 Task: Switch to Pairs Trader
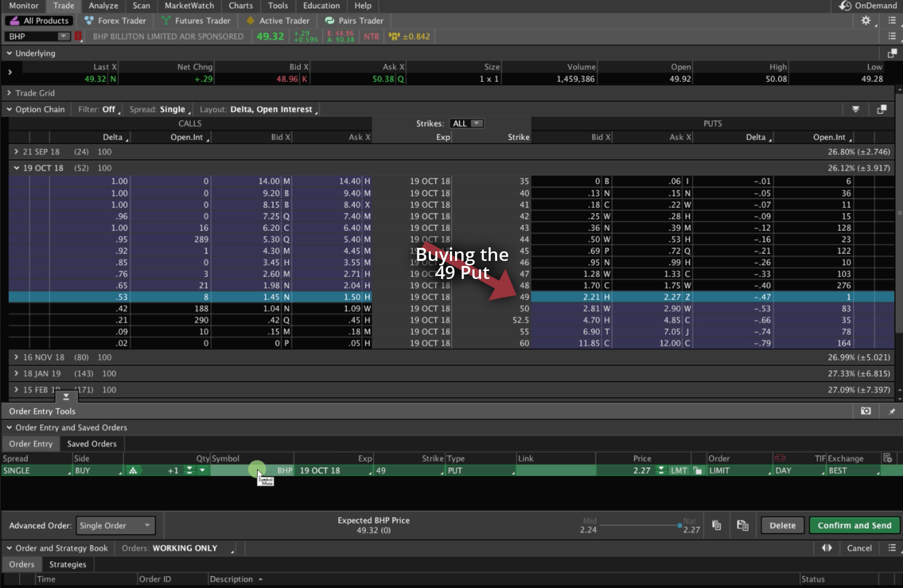click(x=354, y=21)
